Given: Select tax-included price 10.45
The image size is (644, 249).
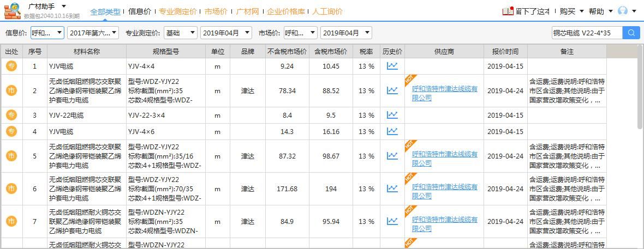Looking at the screenshot, I should pyautogui.click(x=331, y=66).
